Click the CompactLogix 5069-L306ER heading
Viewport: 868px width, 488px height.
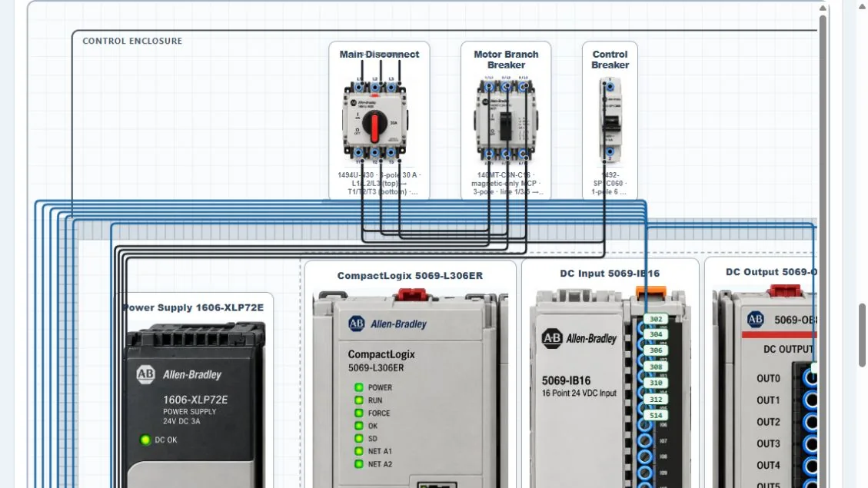pyautogui.click(x=410, y=276)
